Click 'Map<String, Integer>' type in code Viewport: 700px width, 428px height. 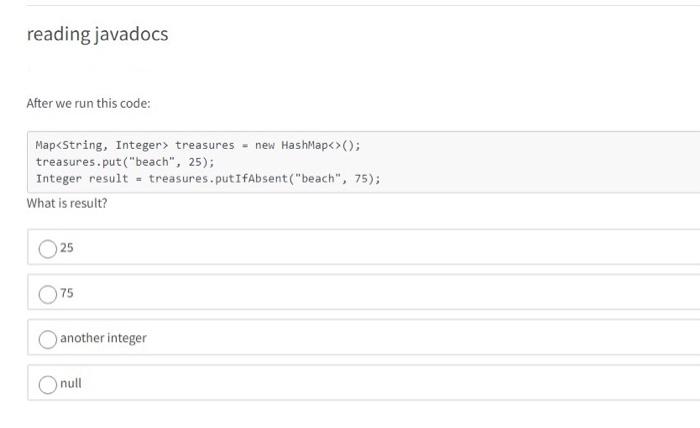102,145
